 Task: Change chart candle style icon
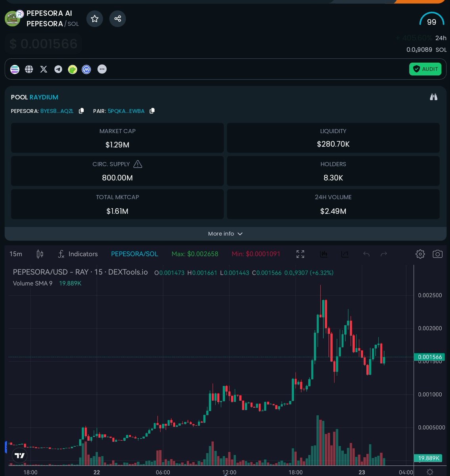tap(40, 254)
